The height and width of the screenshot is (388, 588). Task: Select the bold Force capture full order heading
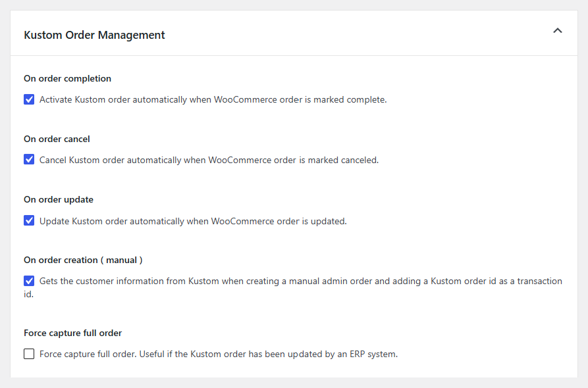point(72,333)
